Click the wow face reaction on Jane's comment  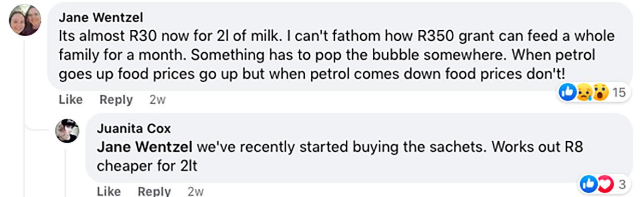point(600,92)
